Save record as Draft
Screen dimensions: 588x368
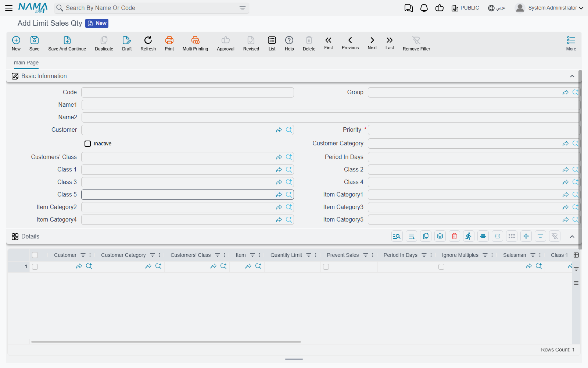(127, 43)
